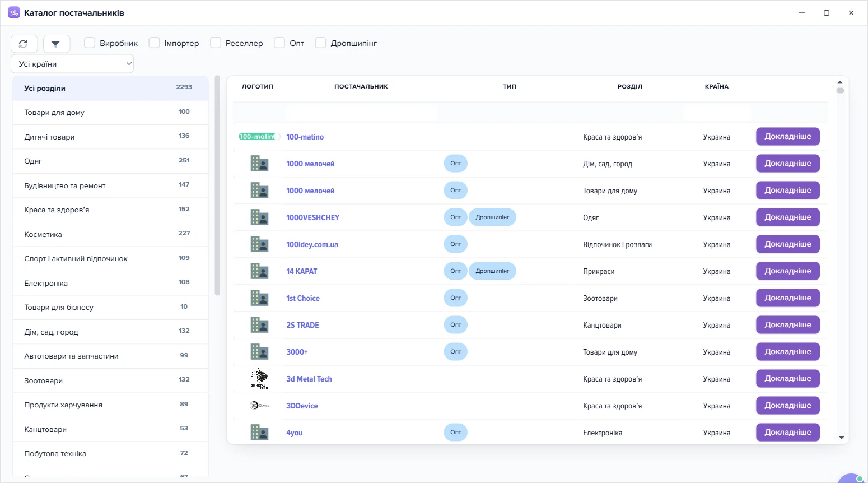868x483 pixels.
Task: Click building icon in 1000VESHCHEY row
Action: pyautogui.click(x=259, y=217)
